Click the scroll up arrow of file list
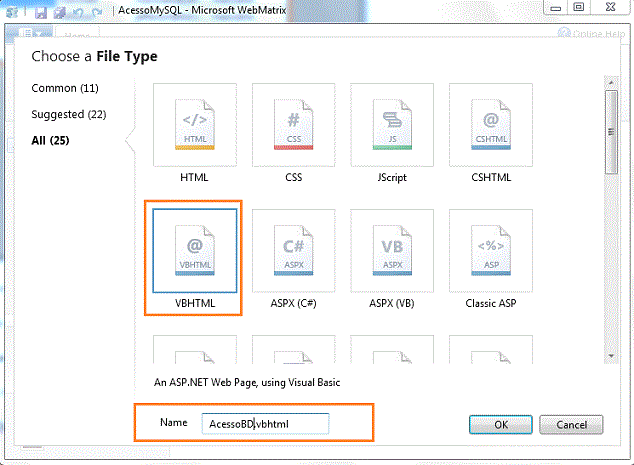Viewport: 634px width, 465px height. pos(611,82)
